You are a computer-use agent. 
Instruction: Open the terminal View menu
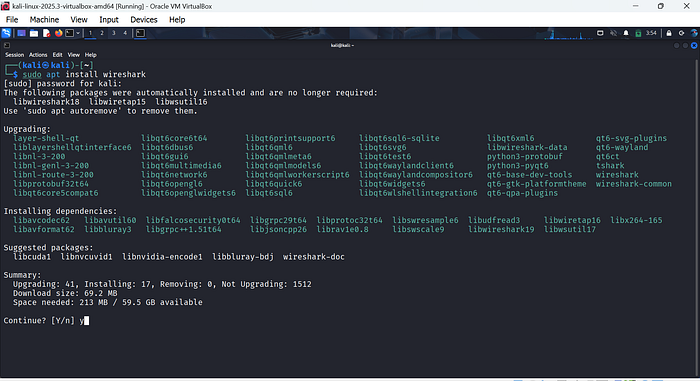pyautogui.click(x=74, y=55)
